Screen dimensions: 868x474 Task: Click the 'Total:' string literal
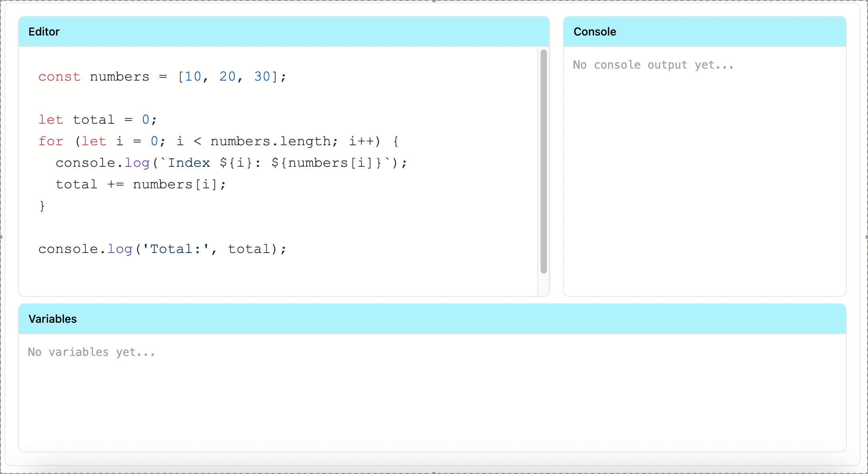pyautogui.click(x=175, y=249)
